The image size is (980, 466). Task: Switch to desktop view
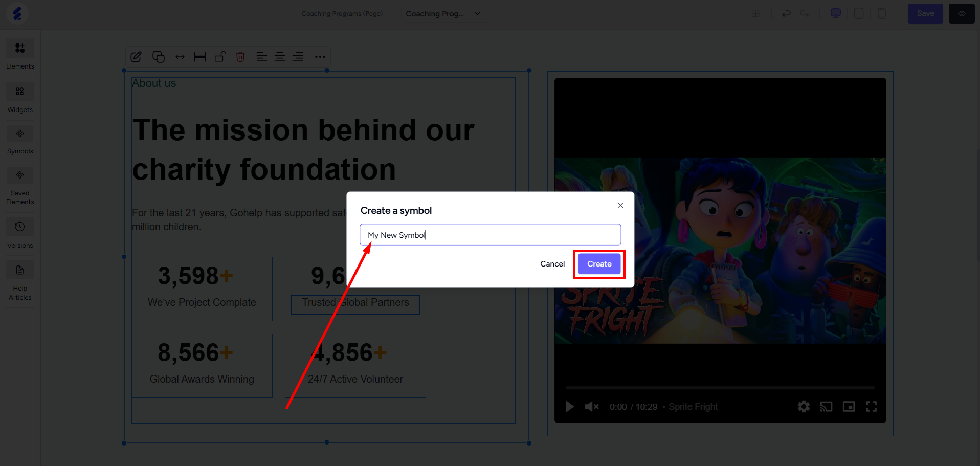coord(836,13)
